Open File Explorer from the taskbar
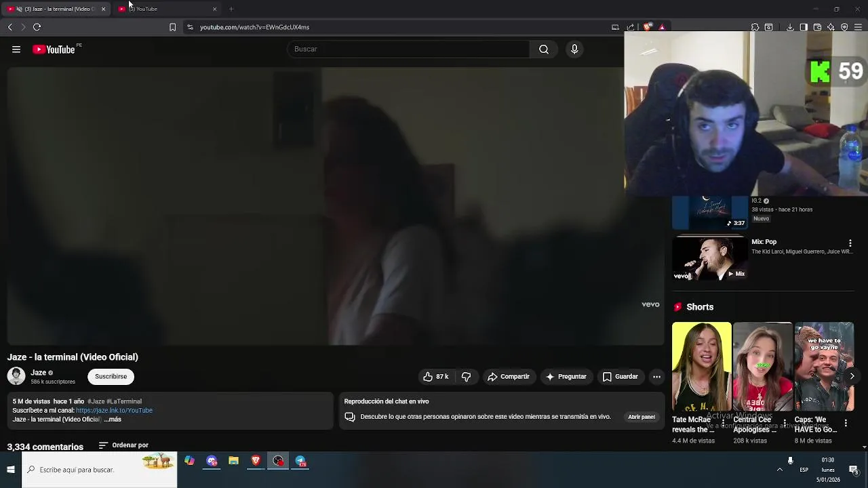The width and height of the screenshot is (868, 488). (x=233, y=461)
